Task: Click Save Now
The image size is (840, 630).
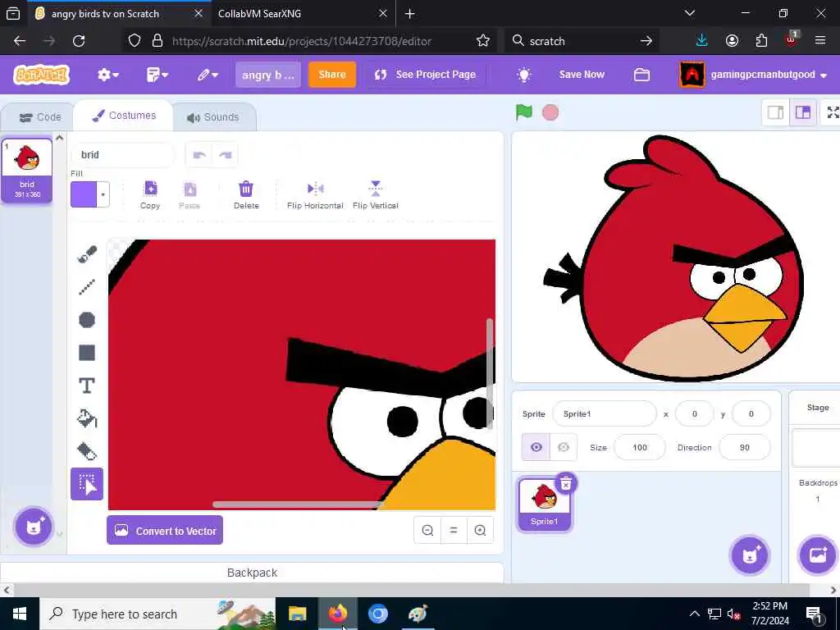Action: pyautogui.click(x=582, y=75)
